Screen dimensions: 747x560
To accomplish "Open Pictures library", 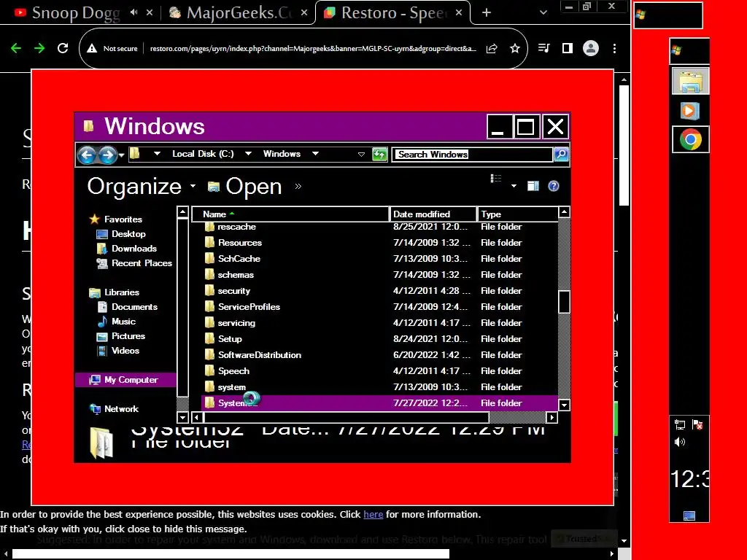I will pyautogui.click(x=128, y=336).
